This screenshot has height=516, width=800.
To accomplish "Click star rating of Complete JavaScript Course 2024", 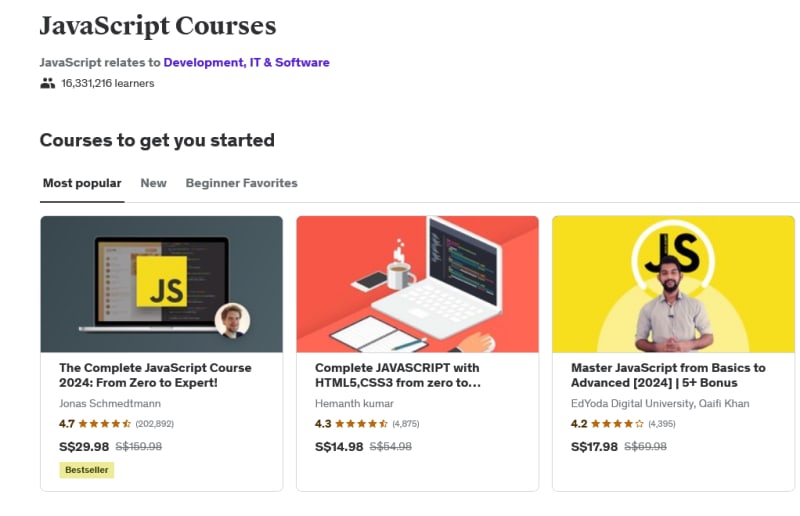I will (x=105, y=423).
